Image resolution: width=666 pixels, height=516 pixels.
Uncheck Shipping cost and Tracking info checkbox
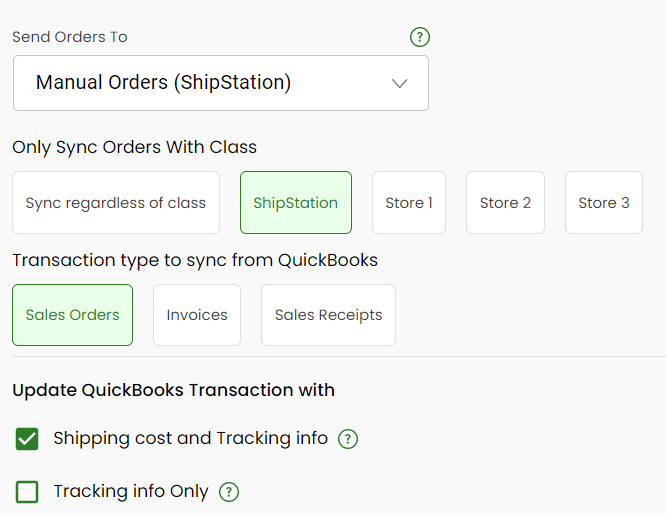pos(27,439)
